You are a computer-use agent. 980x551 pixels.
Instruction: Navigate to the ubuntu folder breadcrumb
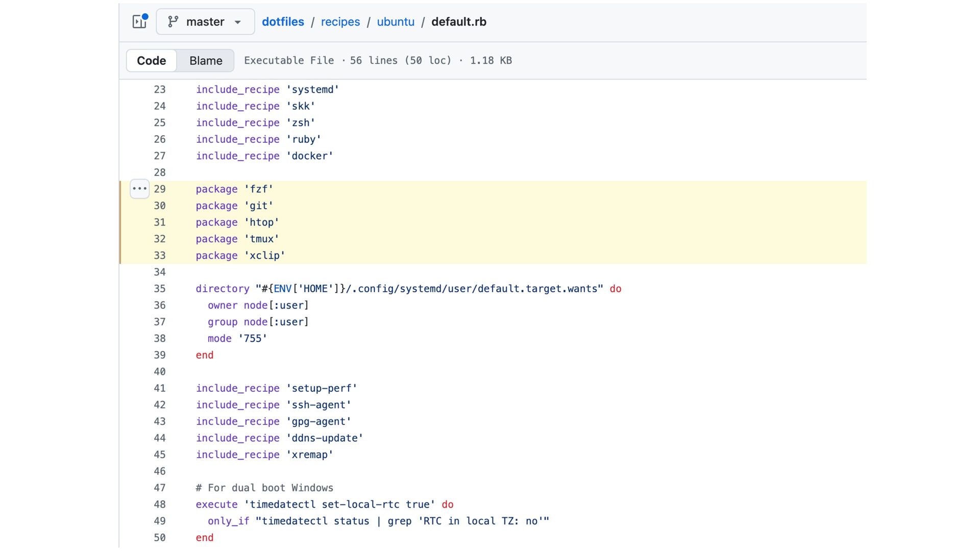(x=396, y=22)
